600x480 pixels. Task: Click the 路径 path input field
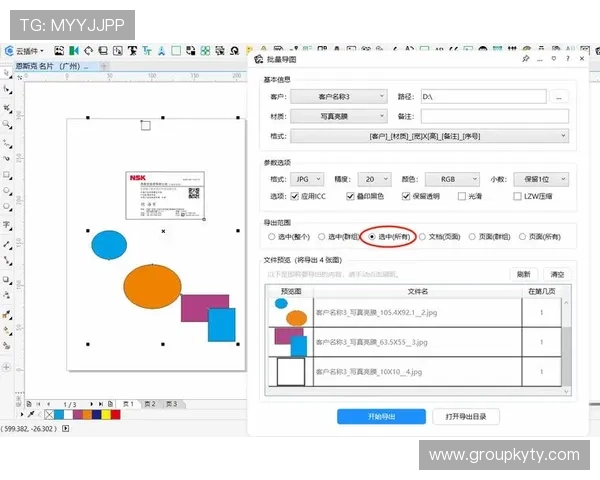tap(483, 96)
